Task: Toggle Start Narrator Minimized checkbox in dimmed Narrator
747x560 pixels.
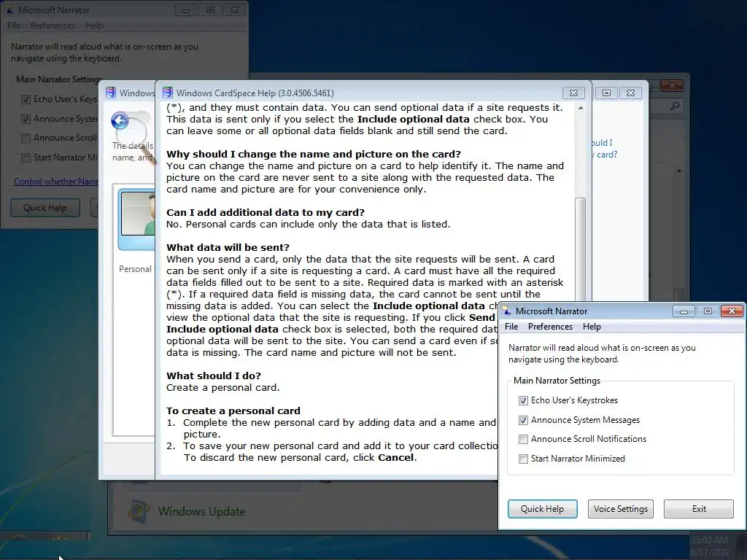Action: 26,157
